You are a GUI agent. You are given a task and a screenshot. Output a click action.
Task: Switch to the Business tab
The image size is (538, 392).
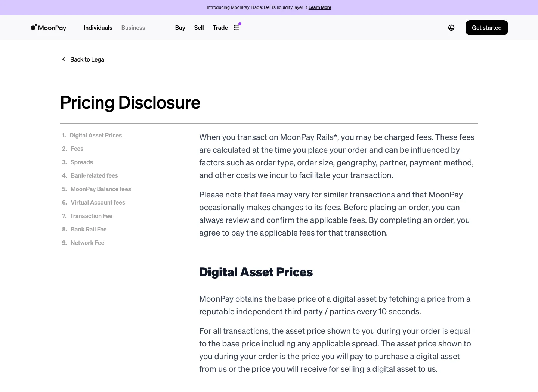[x=133, y=28]
